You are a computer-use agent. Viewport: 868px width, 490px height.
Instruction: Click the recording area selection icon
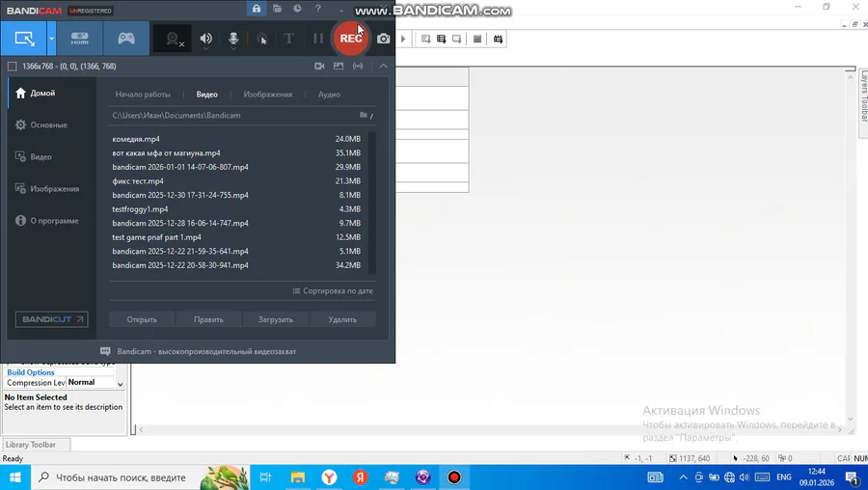[13, 66]
